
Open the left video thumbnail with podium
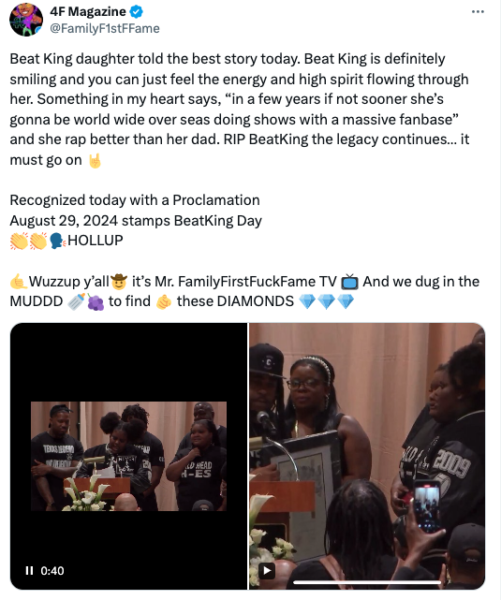(x=129, y=456)
